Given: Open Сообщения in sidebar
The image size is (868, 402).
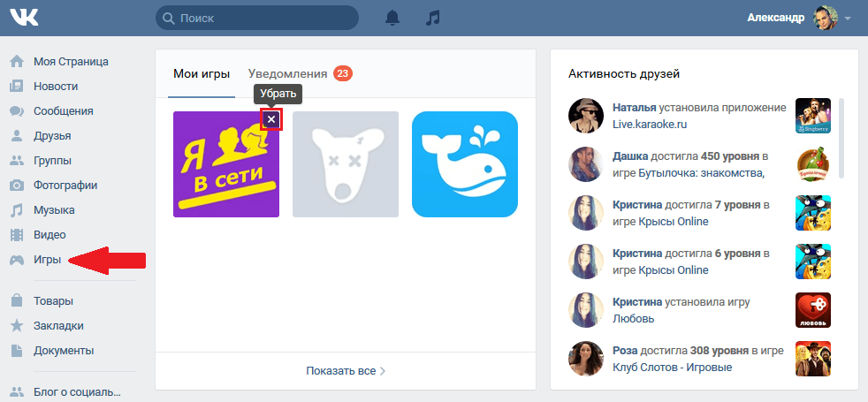Looking at the screenshot, I should [63, 111].
